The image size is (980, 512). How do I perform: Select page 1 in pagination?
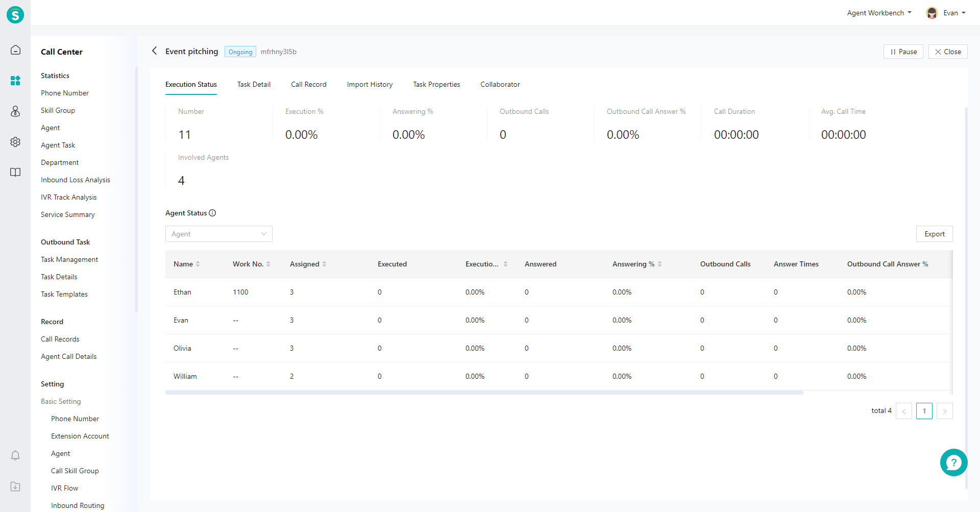[x=924, y=411]
